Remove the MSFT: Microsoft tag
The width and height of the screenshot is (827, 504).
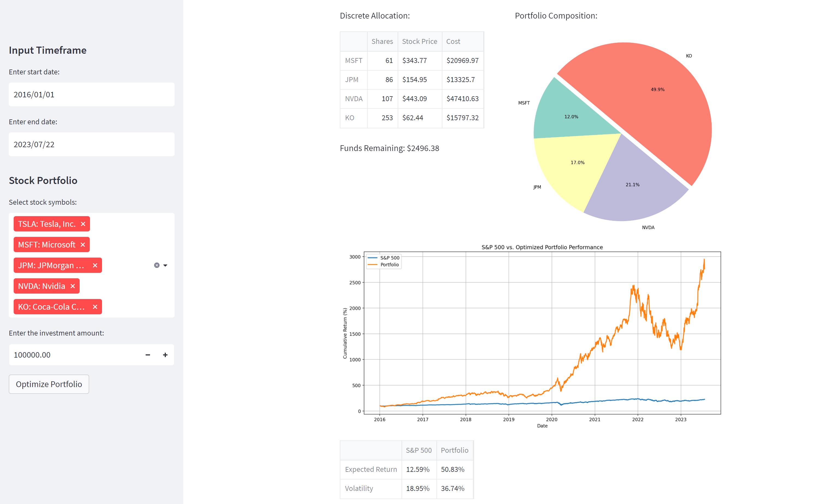[83, 245]
